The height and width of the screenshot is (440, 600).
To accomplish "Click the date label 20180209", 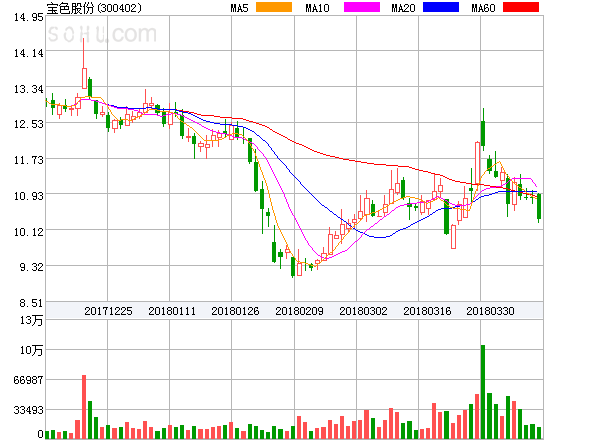I will 299,311.
